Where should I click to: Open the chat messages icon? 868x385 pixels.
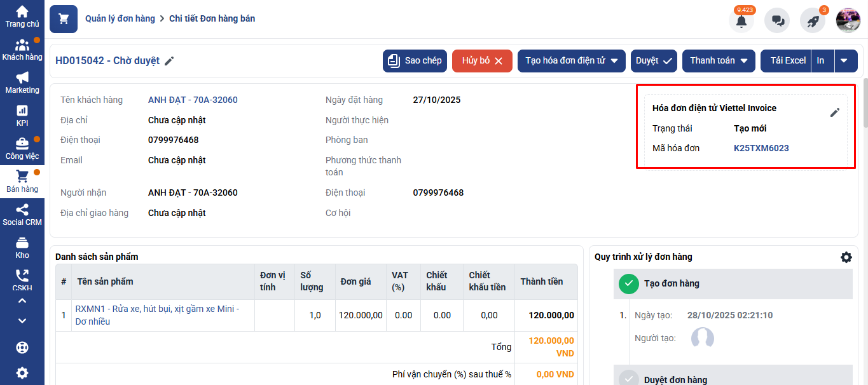point(777,21)
